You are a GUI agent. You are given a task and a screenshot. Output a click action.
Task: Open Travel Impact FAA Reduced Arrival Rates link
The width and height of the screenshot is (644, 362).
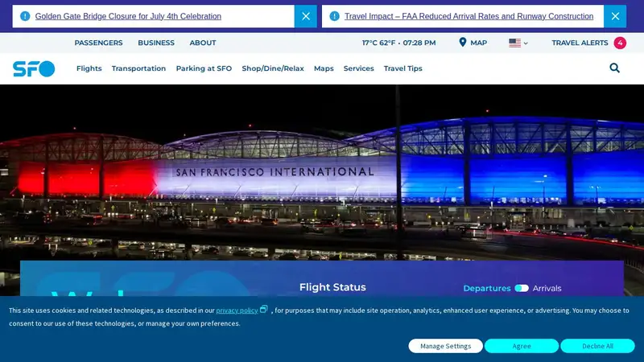[469, 16]
